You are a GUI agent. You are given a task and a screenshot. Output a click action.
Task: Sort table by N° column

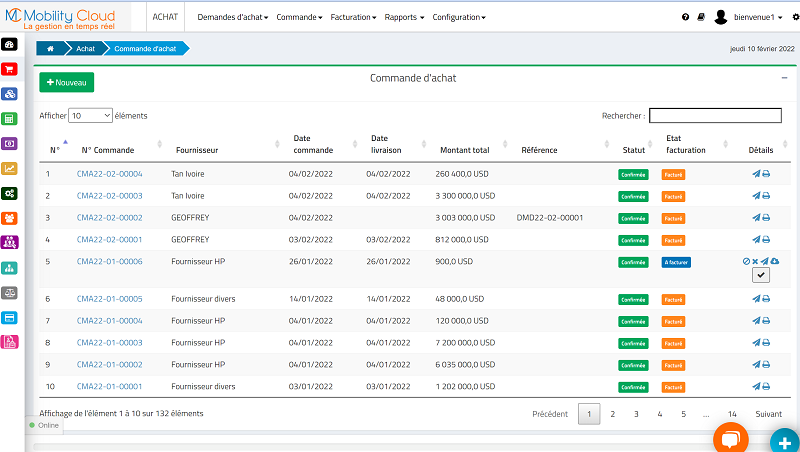(x=56, y=150)
